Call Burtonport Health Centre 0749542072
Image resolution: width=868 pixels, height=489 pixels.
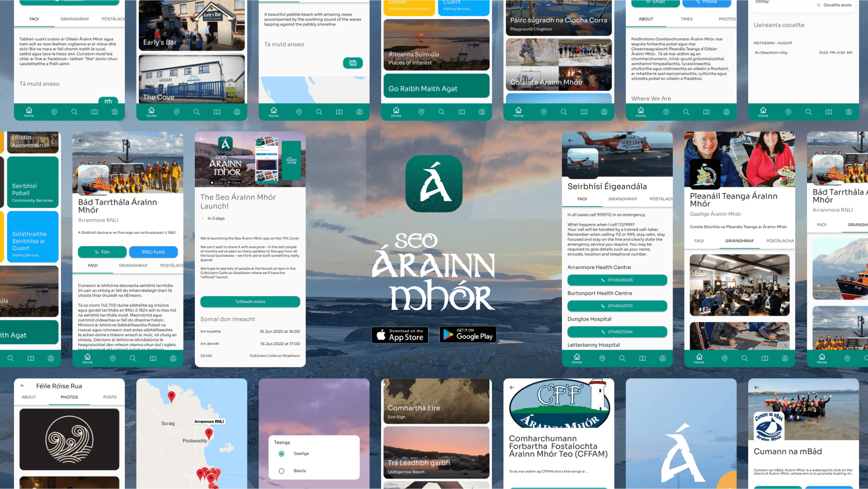click(617, 306)
